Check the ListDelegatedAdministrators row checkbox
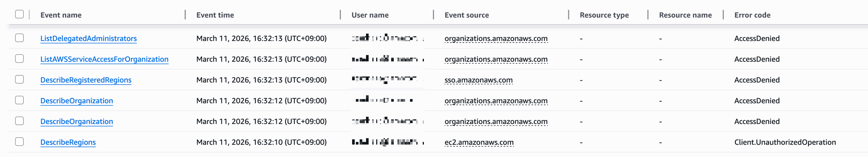 point(20,38)
